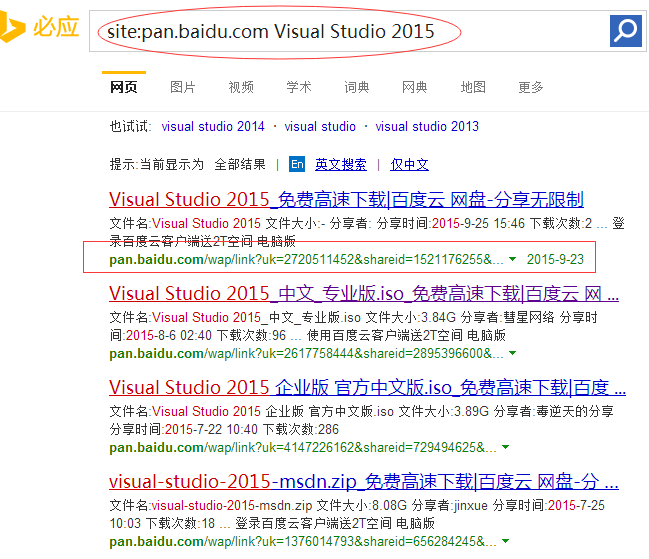Click URL pan.baidu.com/wap/link?uk=2720511452
649x559 pixels.
click(306, 259)
